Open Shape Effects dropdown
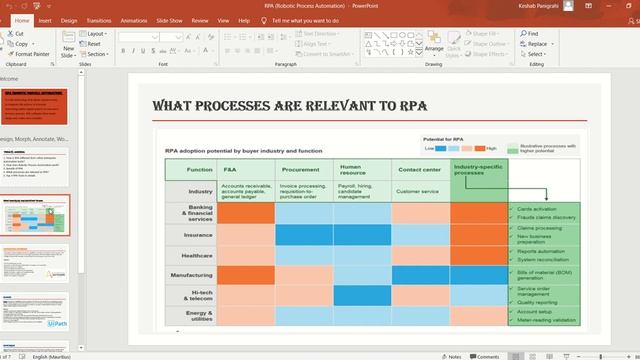The width and height of the screenshot is (640, 360). (487, 54)
